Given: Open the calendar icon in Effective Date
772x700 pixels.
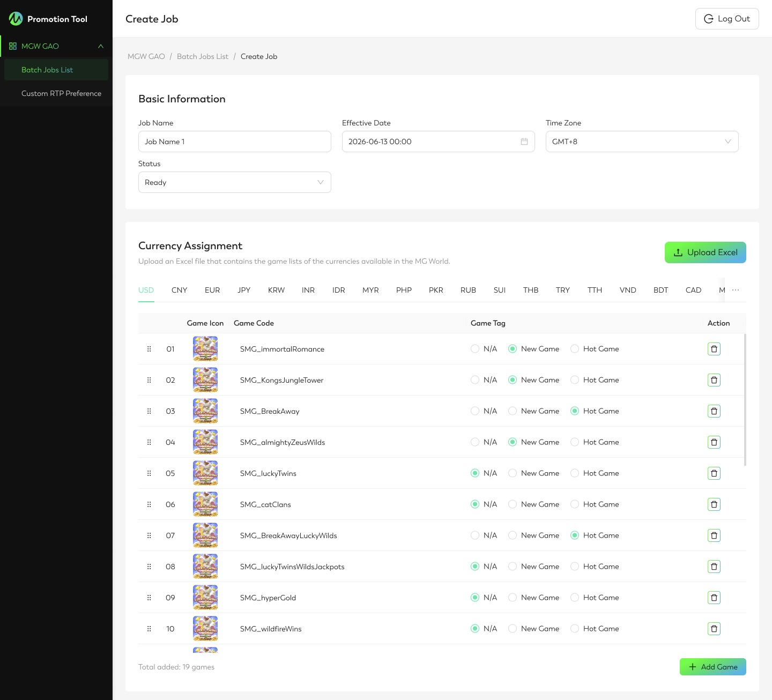Looking at the screenshot, I should [524, 142].
